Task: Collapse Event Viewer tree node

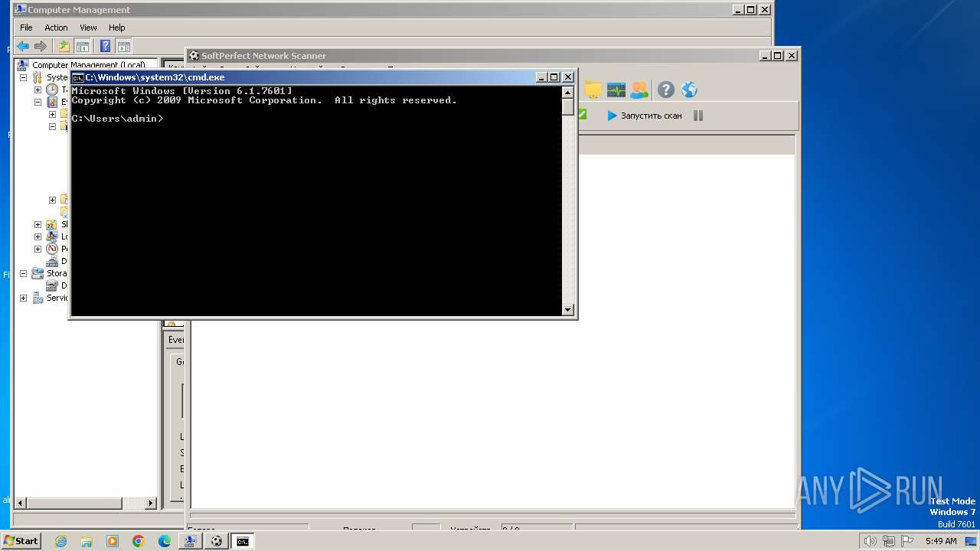Action: point(38,102)
